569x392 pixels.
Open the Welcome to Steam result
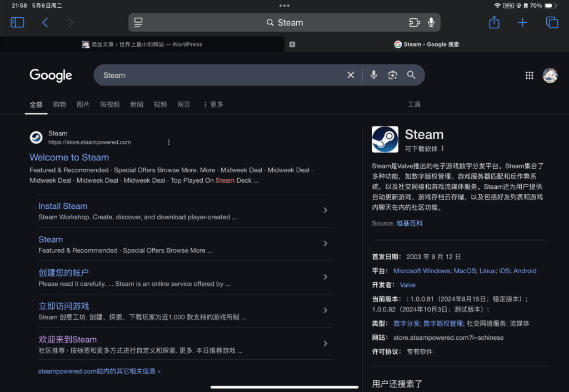pos(69,157)
